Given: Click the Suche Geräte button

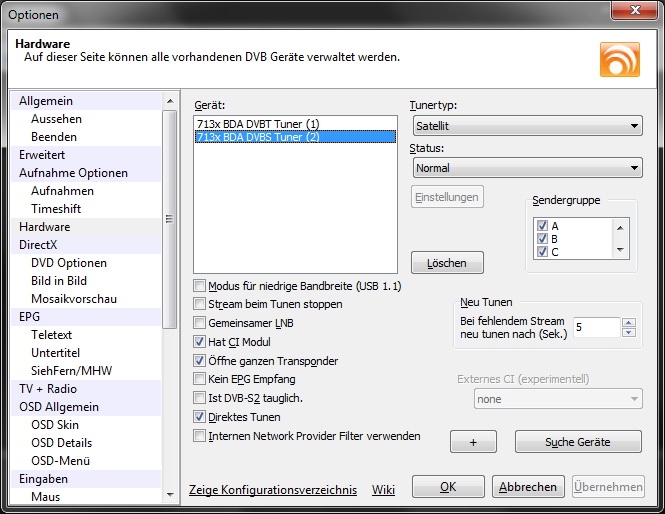Looking at the screenshot, I should coord(577,442).
